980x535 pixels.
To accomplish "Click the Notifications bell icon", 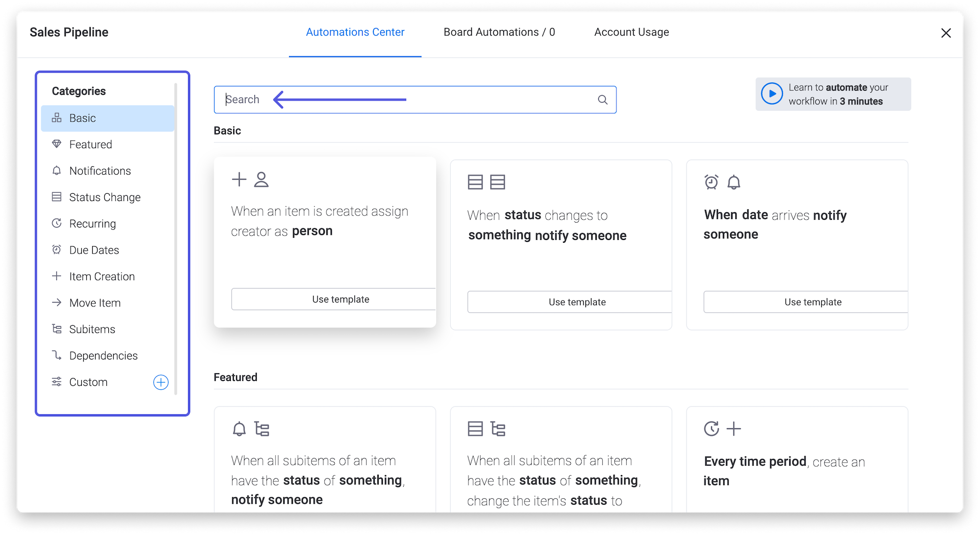I will 58,171.
